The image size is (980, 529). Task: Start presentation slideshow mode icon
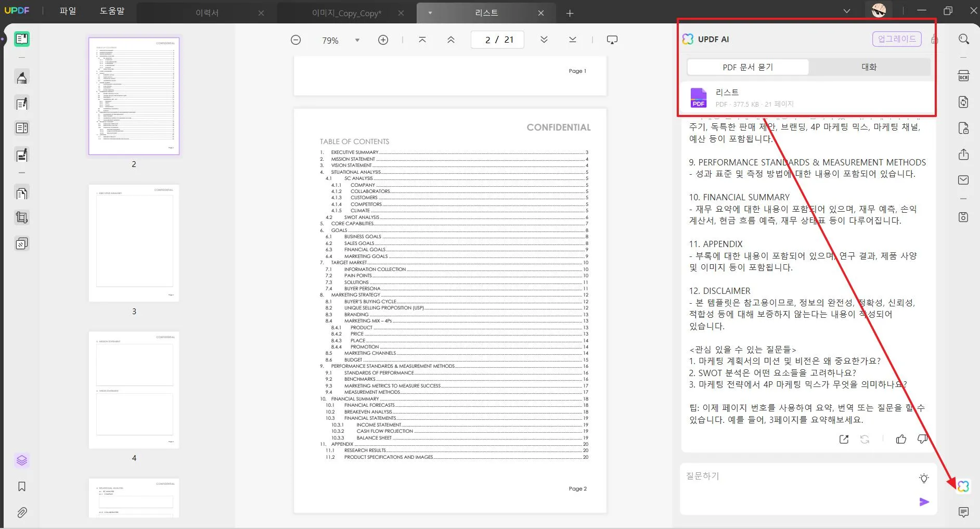[x=612, y=40]
